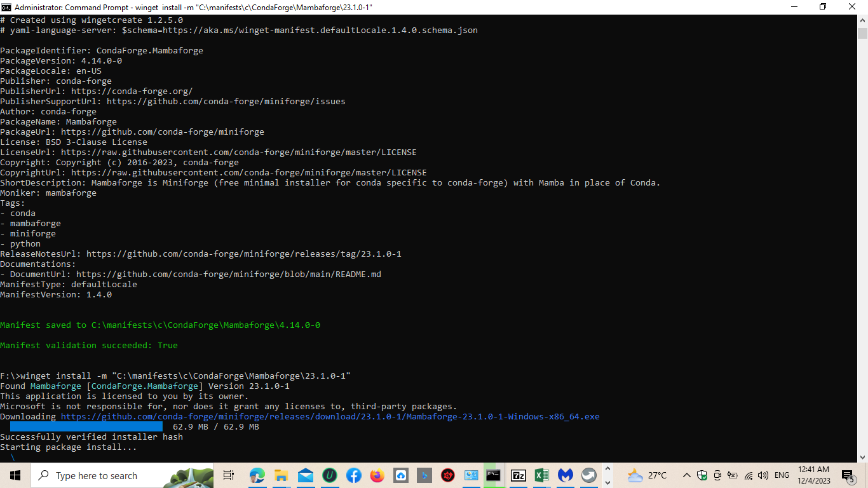Click the blue download progress bar
868x488 pixels.
[x=85, y=426]
